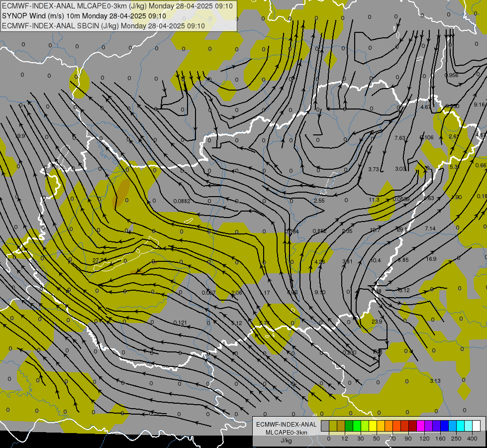This screenshot has height=448, width=487.
Task: Click the map value 0.0882
Action: pos(182,201)
